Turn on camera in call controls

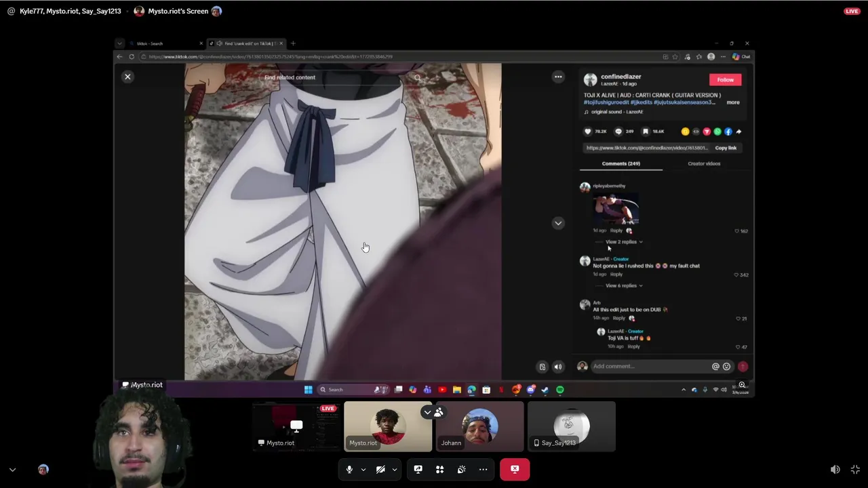pos(380,469)
